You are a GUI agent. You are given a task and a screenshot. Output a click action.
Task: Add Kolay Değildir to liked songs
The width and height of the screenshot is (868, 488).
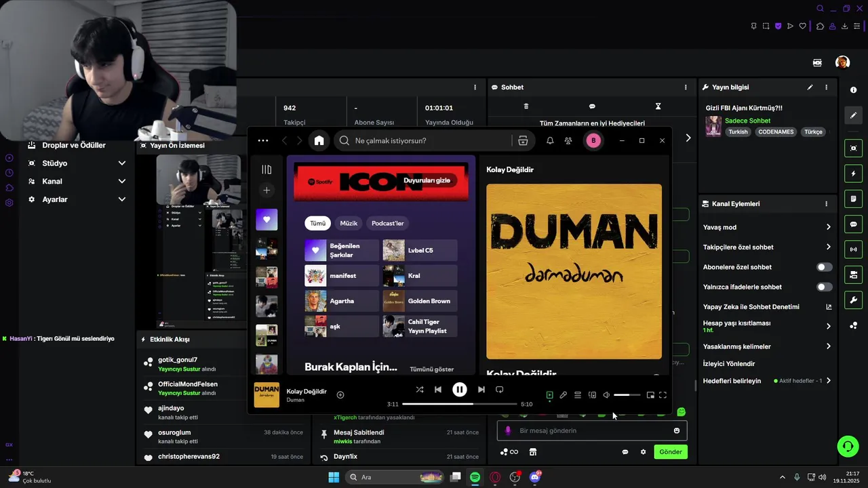pos(340,395)
